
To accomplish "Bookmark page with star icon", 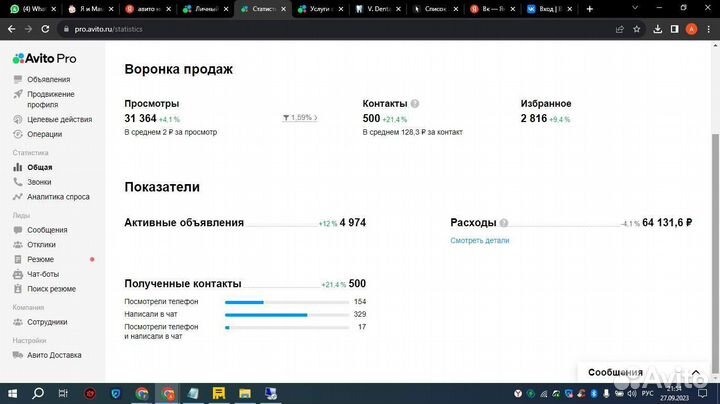I will coord(636,29).
